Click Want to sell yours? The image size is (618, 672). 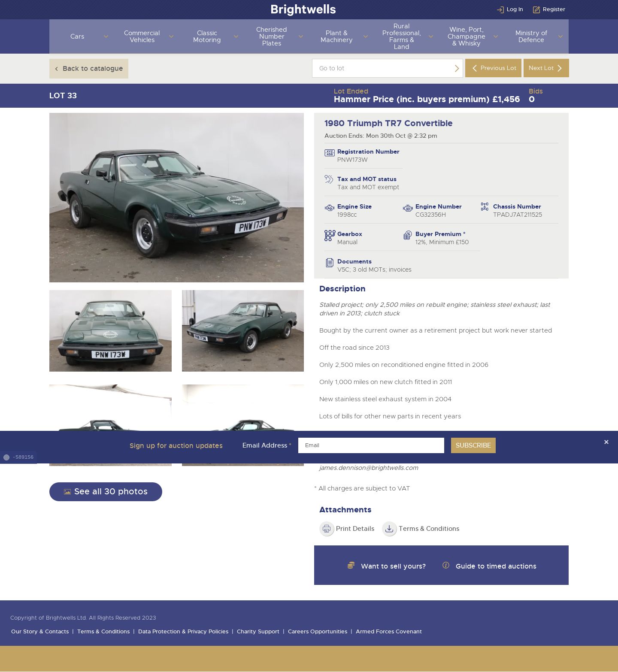[393, 566]
